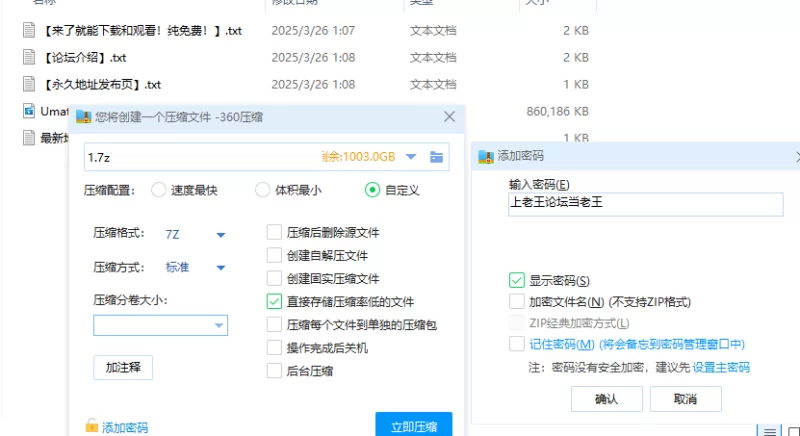This screenshot has height=436, width=800.
Task: Enable 后台压缩 checkbox
Action: (274, 371)
